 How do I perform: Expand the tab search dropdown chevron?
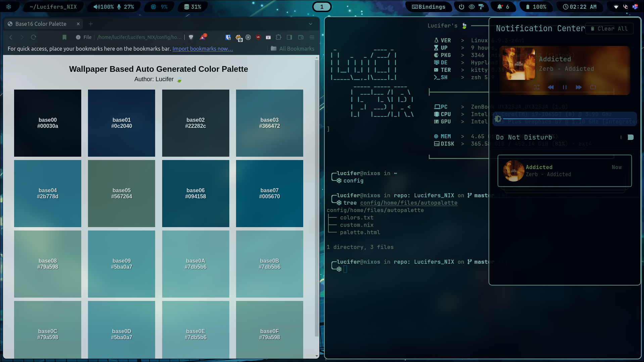click(311, 24)
